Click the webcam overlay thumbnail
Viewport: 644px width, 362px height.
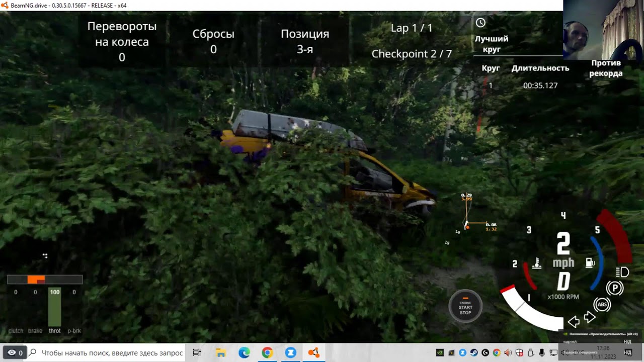[603, 30]
